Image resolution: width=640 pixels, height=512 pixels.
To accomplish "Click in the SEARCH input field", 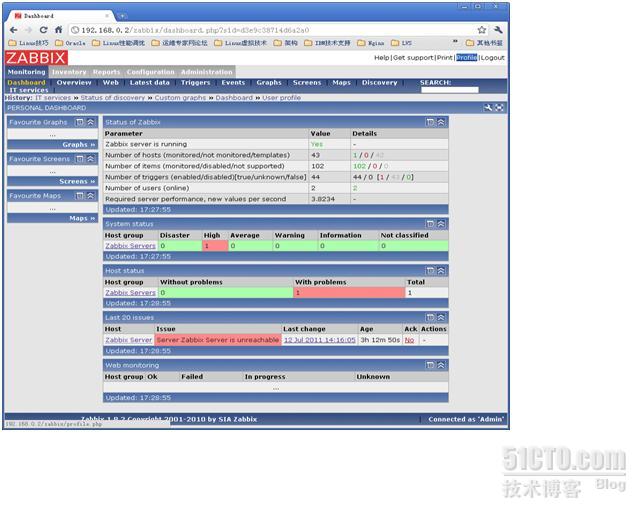I will pos(449,90).
